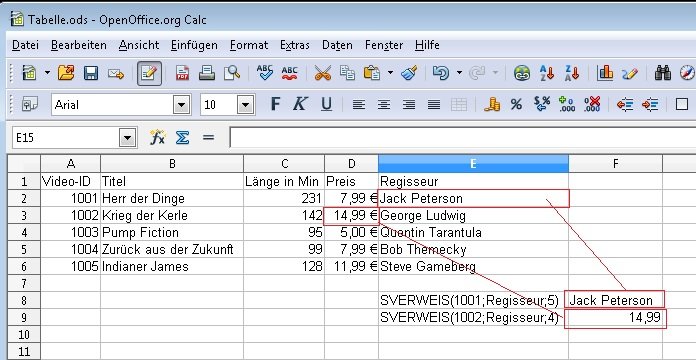
Task: Open the New document dropdown arrow
Action: pyautogui.click(x=47, y=72)
